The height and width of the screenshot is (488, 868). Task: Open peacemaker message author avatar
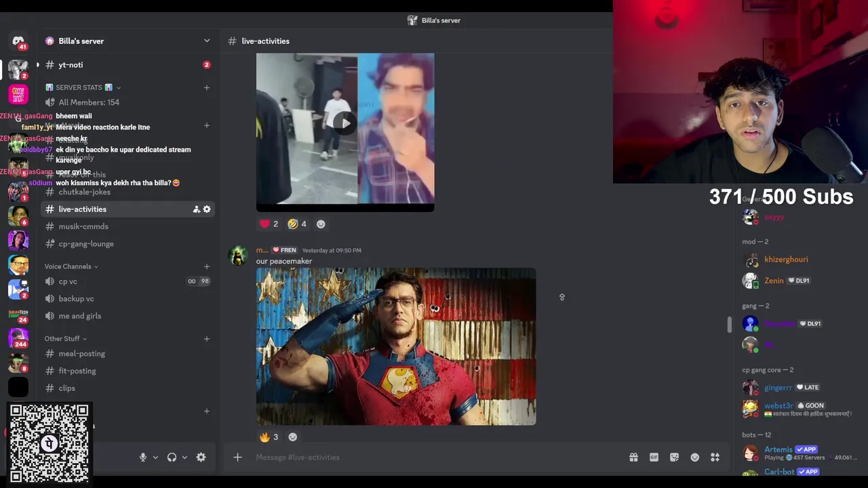(238, 256)
